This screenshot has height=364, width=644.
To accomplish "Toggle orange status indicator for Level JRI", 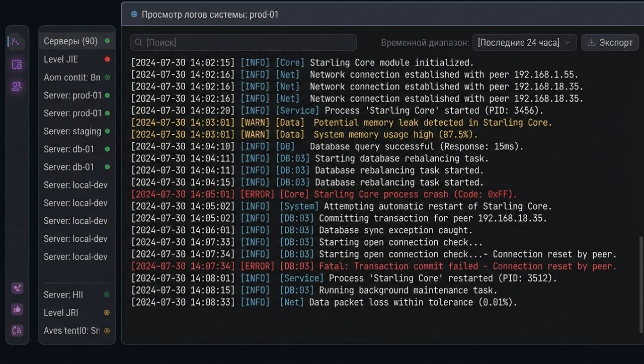I will (107, 313).
